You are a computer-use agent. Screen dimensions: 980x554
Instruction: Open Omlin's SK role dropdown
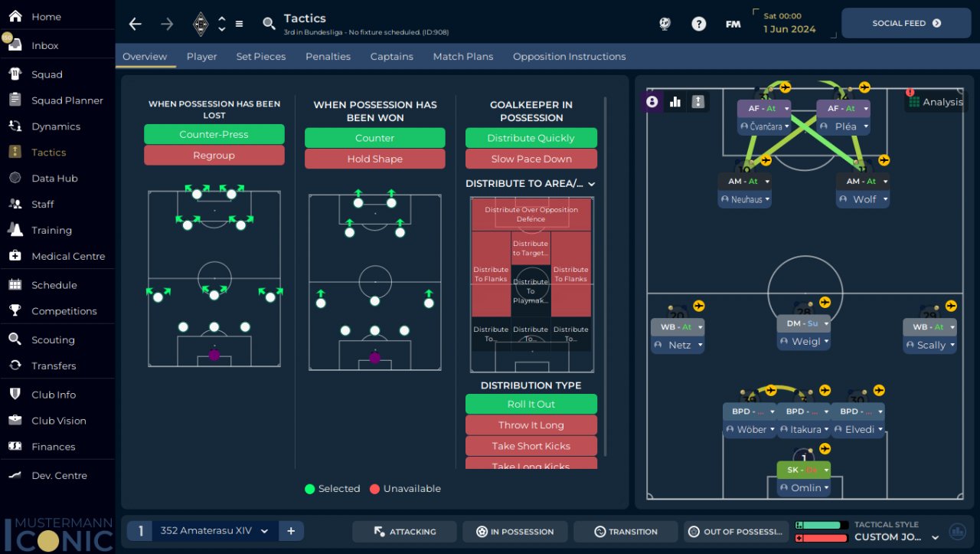[825, 470]
